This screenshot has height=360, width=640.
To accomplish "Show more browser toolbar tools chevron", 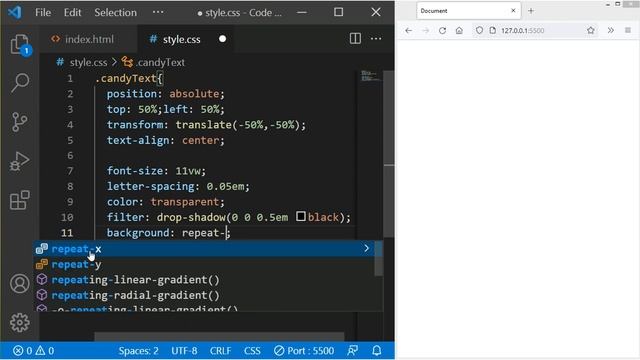I will click(611, 31).
